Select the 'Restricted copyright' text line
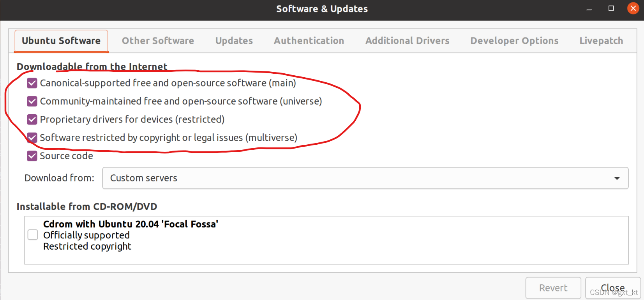 [87, 247]
